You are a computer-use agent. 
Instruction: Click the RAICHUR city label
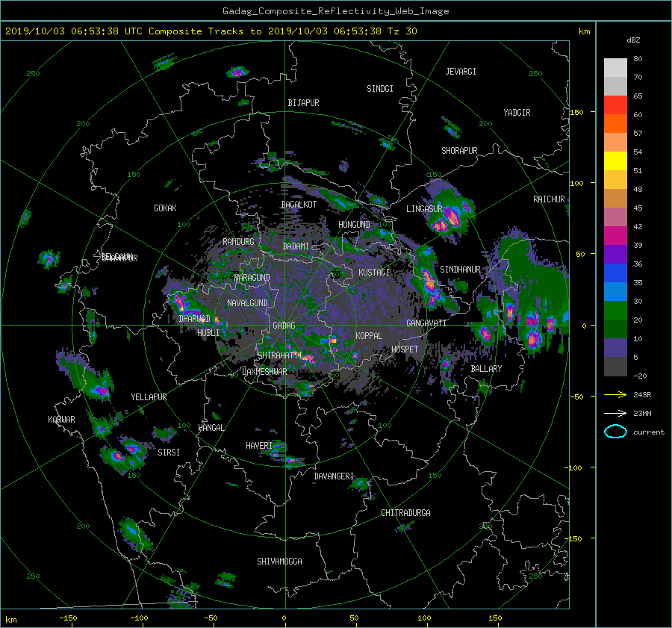click(x=549, y=199)
